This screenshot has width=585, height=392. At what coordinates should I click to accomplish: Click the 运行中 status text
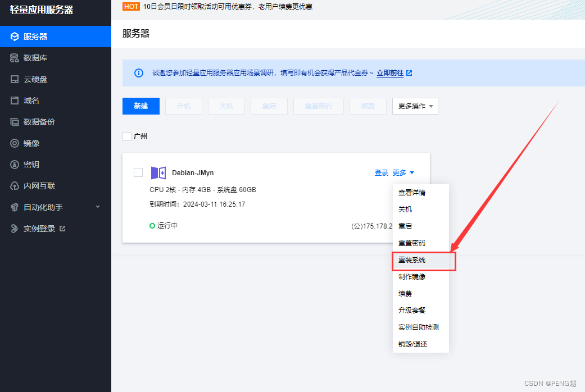click(167, 226)
